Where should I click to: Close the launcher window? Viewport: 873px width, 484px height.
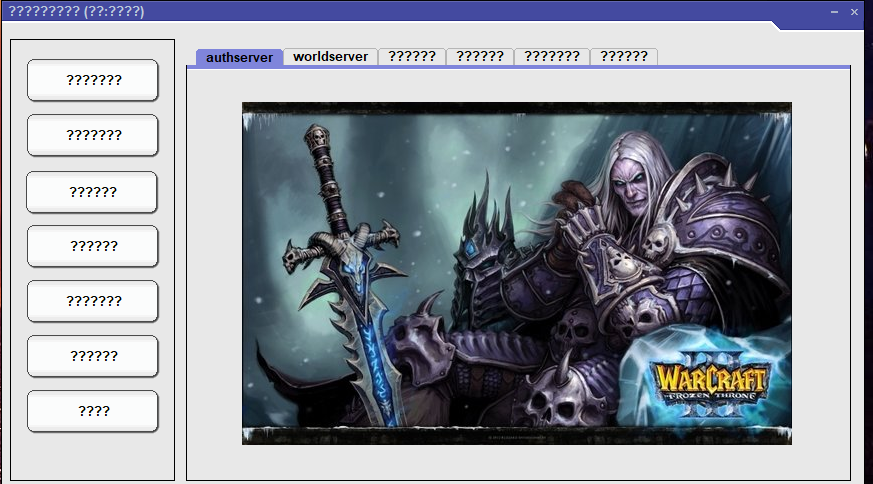point(855,12)
